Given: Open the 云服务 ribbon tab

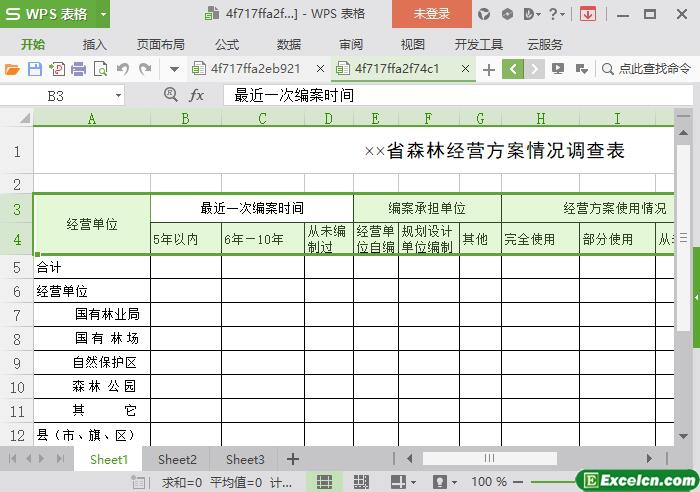Looking at the screenshot, I should (545, 44).
